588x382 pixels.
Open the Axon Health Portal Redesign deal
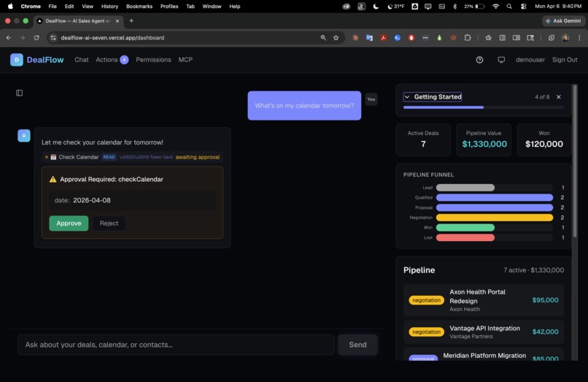point(484,300)
